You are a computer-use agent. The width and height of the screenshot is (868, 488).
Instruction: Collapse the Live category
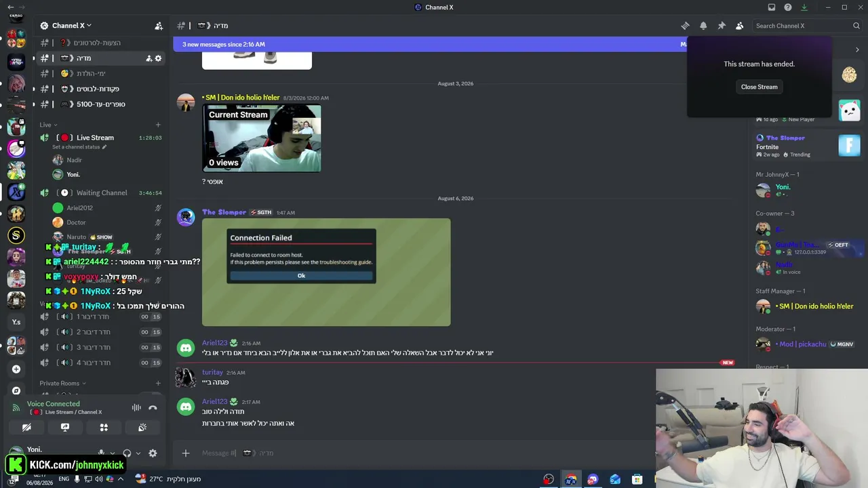pyautogui.click(x=48, y=125)
